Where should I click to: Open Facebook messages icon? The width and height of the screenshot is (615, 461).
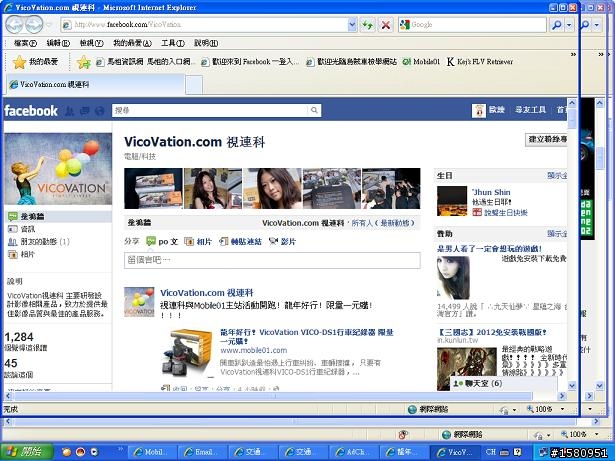[x=84, y=111]
